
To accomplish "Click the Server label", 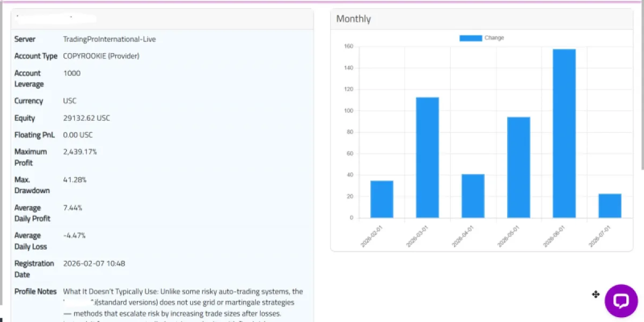I will 25,39.
